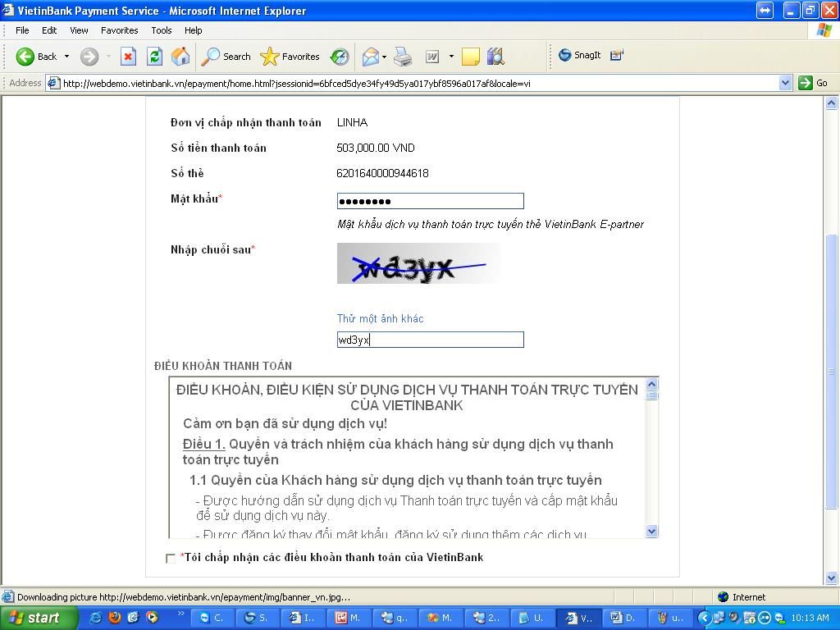Click the page scrollbar up arrow
Image resolution: width=840 pixels, height=630 pixels.
coord(832,103)
